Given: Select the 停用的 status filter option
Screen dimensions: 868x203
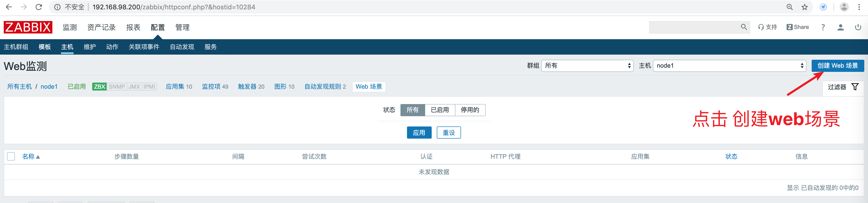Looking at the screenshot, I should click(470, 110).
